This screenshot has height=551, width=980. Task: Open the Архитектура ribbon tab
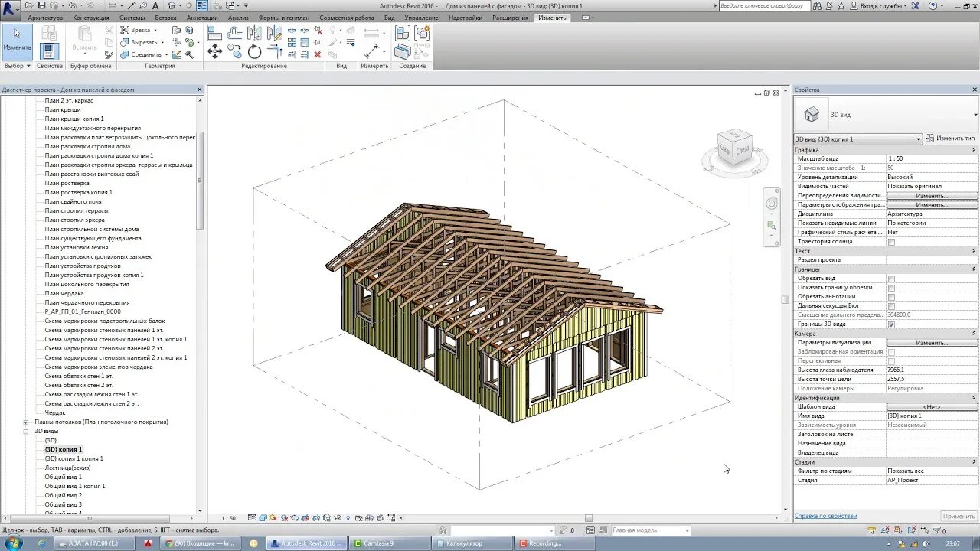pos(45,18)
